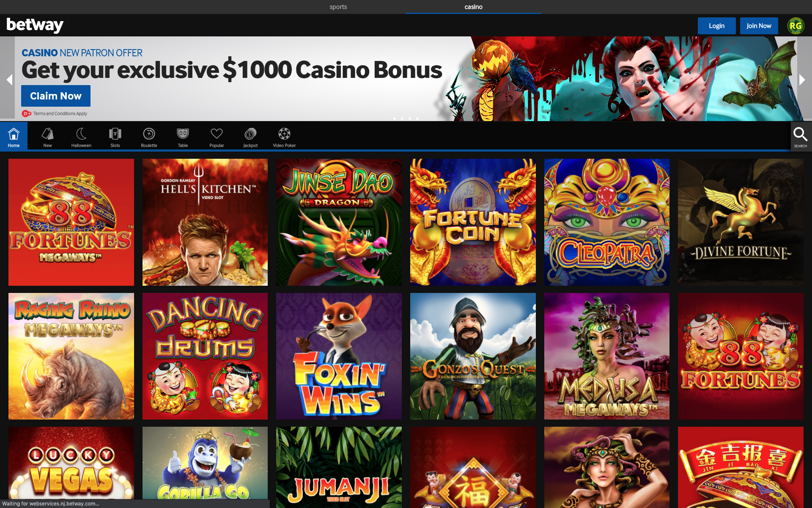The height and width of the screenshot is (508, 812).
Task: Open Terms and Conditions Apply link
Action: [x=60, y=113]
